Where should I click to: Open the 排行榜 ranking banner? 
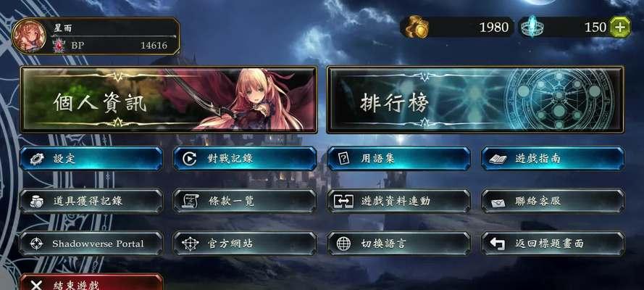pyautogui.click(x=475, y=100)
